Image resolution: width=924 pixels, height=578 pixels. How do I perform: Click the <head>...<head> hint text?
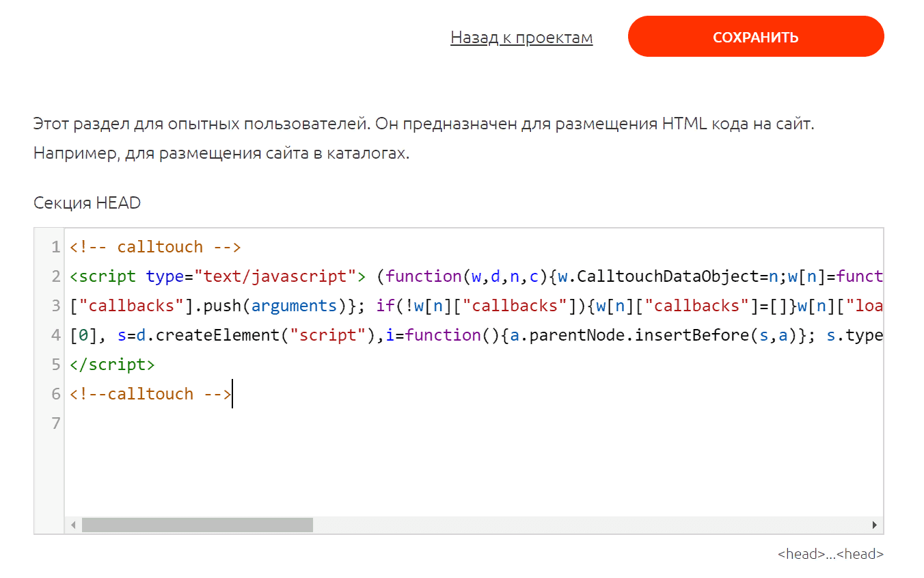pos(830,554)
